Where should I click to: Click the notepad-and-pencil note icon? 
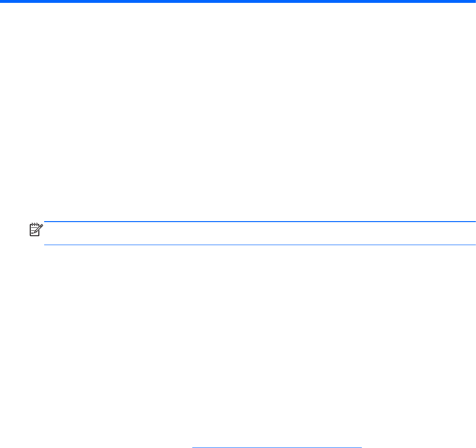click(x=36, y=229)
